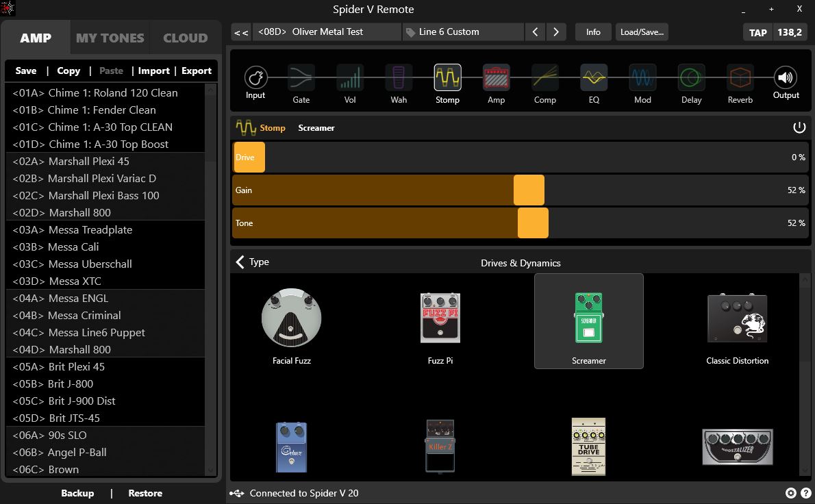Image resolution: width=815 pixels, height=504 pixels.
Task: Select preset <02C> Marshall Plexi Bass 100
Action: (x=105, y=196)
